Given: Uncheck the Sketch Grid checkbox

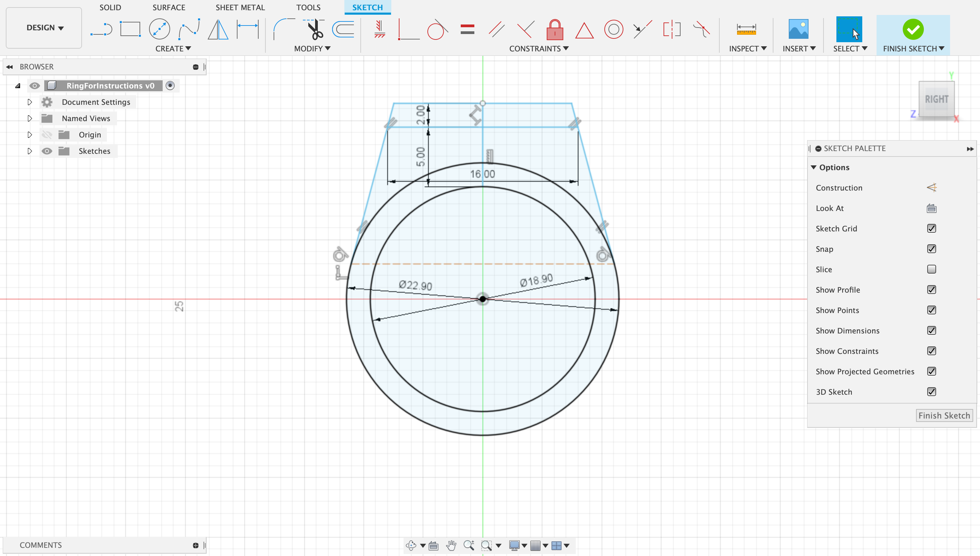Looking at the screenshot, I should [x=931, y=228].
